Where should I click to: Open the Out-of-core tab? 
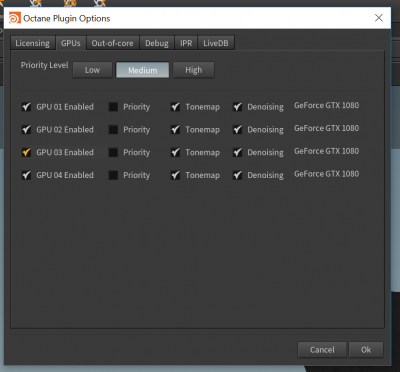tap(112, 43)
